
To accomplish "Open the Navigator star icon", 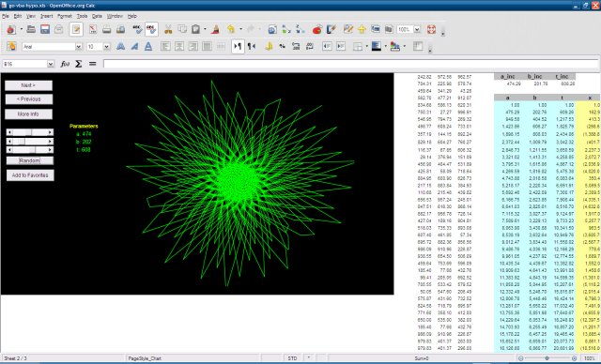I will [x=362, y=29].
